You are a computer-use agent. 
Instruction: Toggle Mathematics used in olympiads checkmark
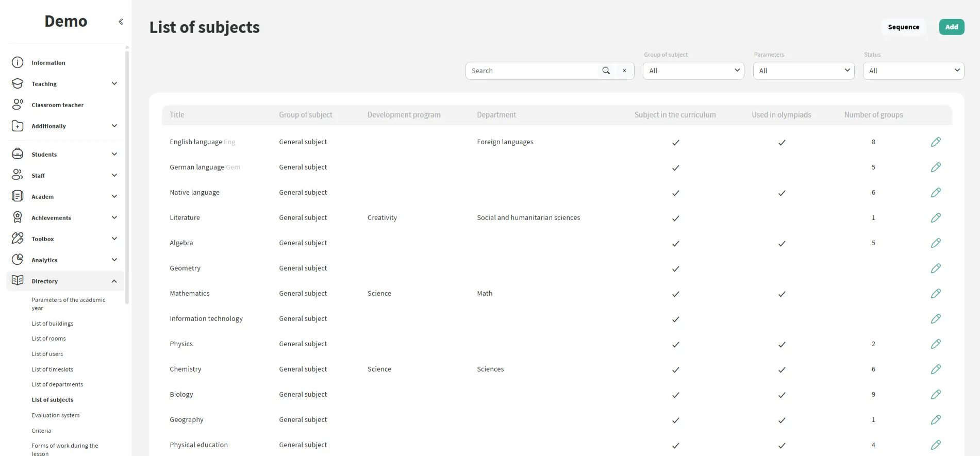tap(782, 294)
